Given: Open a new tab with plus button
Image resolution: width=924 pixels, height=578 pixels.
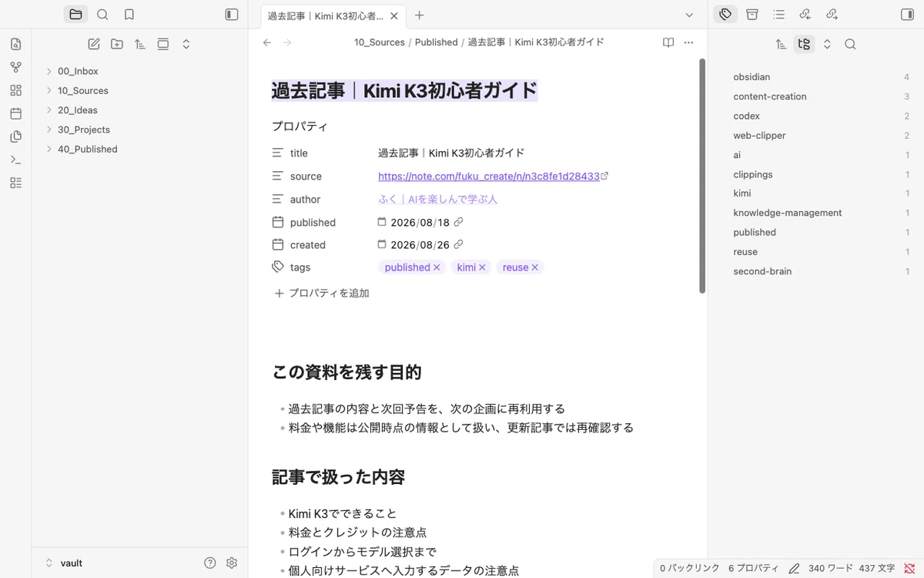Looking at the screenshot, I should pos(420,15).
